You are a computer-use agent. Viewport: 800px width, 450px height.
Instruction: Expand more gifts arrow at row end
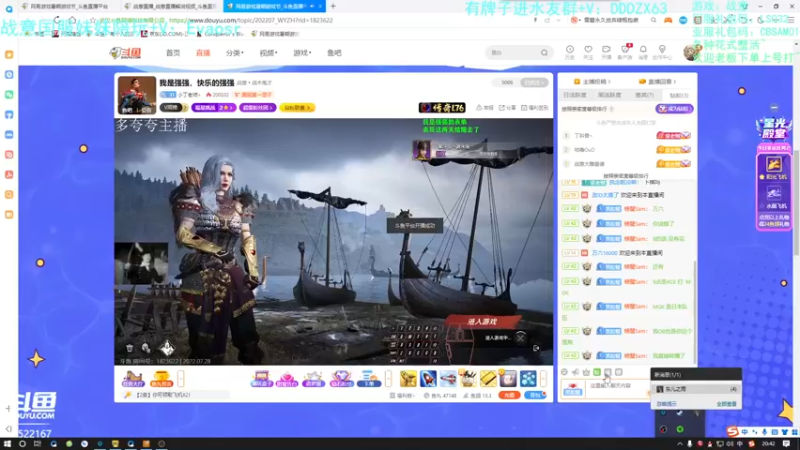(x=543, y=379)
